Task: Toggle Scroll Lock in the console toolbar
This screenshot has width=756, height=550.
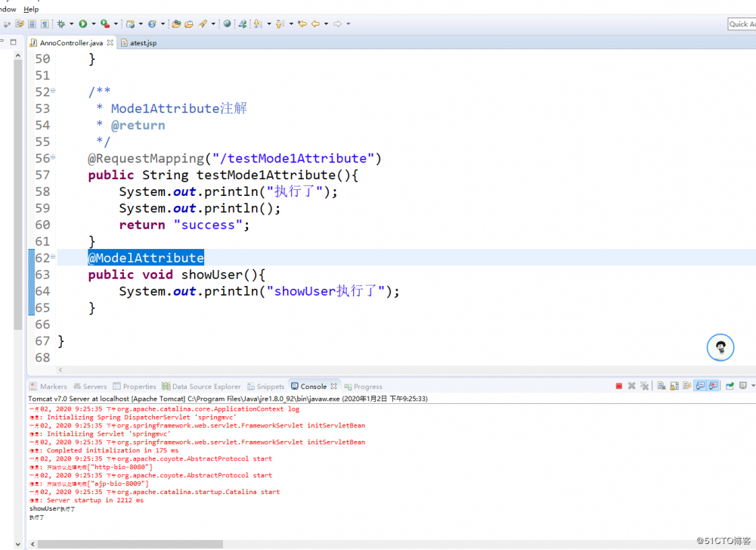Action: 673,386
